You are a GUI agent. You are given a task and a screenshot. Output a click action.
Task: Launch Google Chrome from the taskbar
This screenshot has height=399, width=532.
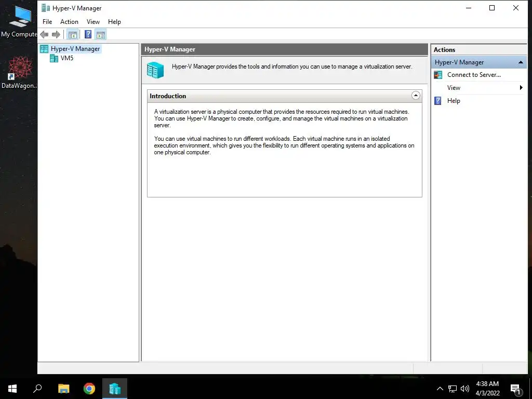tap(89, 389)
